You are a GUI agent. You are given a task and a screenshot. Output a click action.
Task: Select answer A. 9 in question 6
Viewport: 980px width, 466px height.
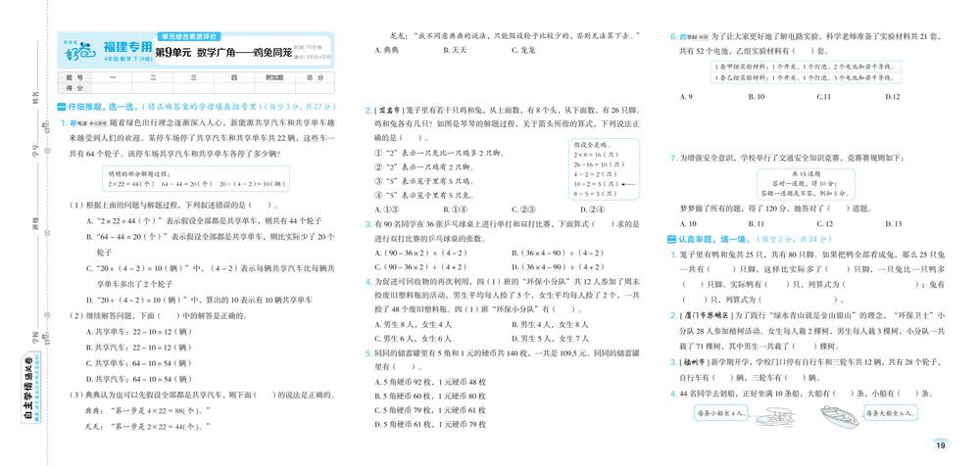686,97
